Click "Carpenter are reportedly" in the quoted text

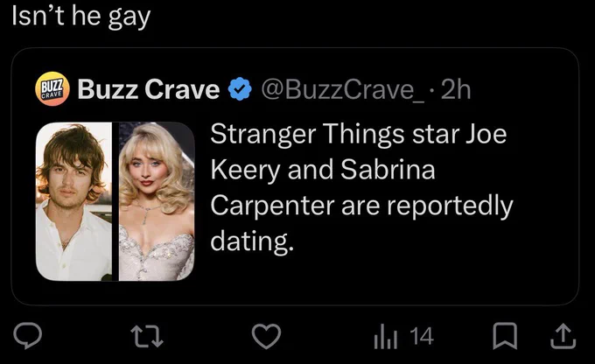pos(361,206)
